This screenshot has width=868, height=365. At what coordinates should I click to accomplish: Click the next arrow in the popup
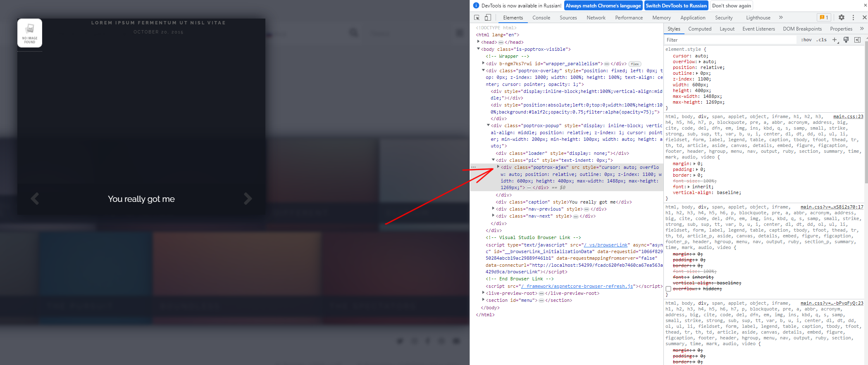[x=248, y=199]
